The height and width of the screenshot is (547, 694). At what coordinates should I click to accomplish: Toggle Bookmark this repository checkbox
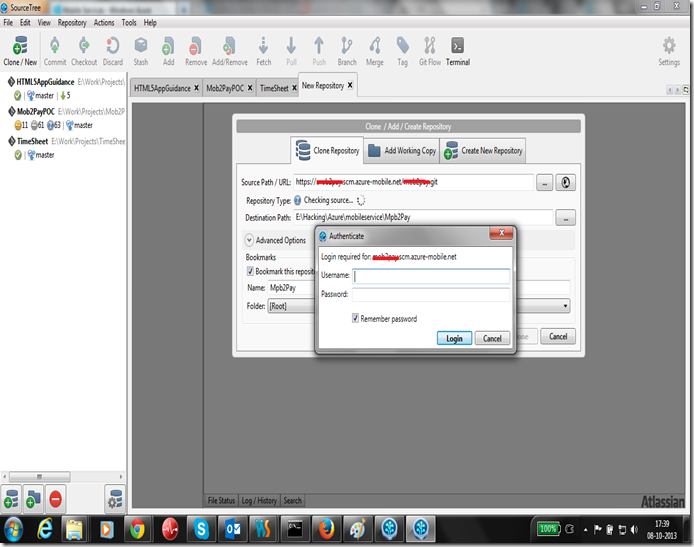pyautogui.click(x=250, y=271)
